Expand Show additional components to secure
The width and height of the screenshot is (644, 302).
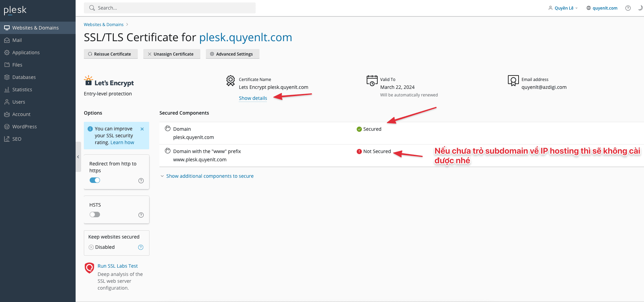(210, 176)
